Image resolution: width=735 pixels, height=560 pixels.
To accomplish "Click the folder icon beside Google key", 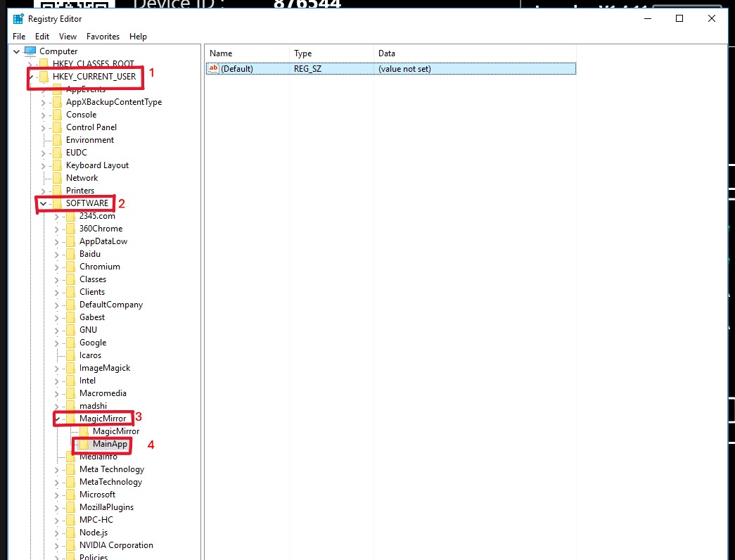I will (70, 343).
